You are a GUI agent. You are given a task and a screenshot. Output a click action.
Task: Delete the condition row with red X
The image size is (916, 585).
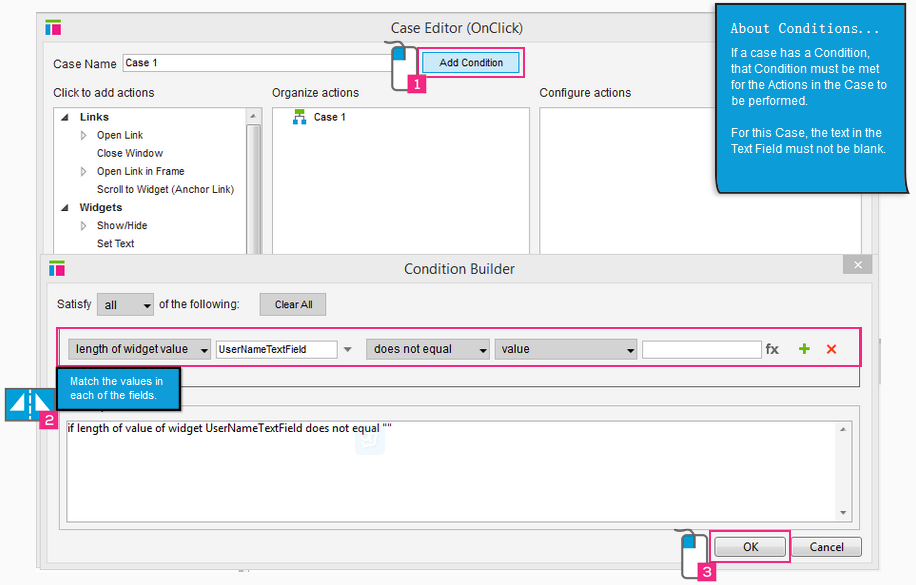click(831, 349)
